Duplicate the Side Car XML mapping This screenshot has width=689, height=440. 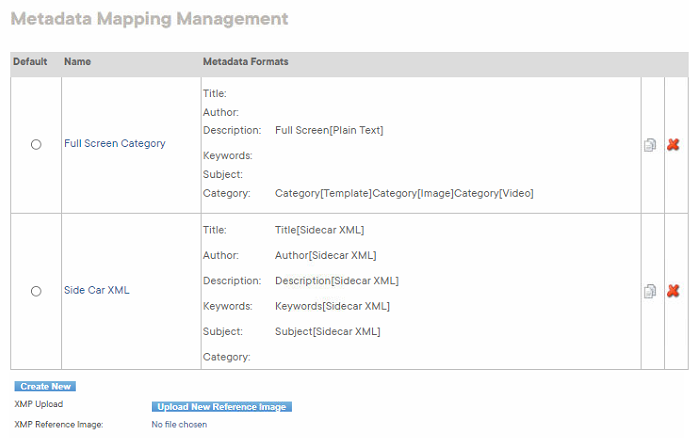650,291
